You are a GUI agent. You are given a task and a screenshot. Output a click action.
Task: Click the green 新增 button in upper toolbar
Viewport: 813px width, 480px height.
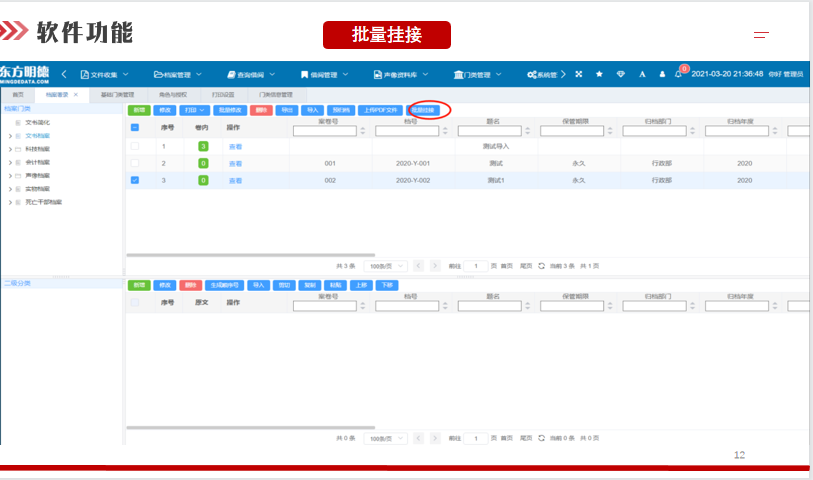pos(139,110)
